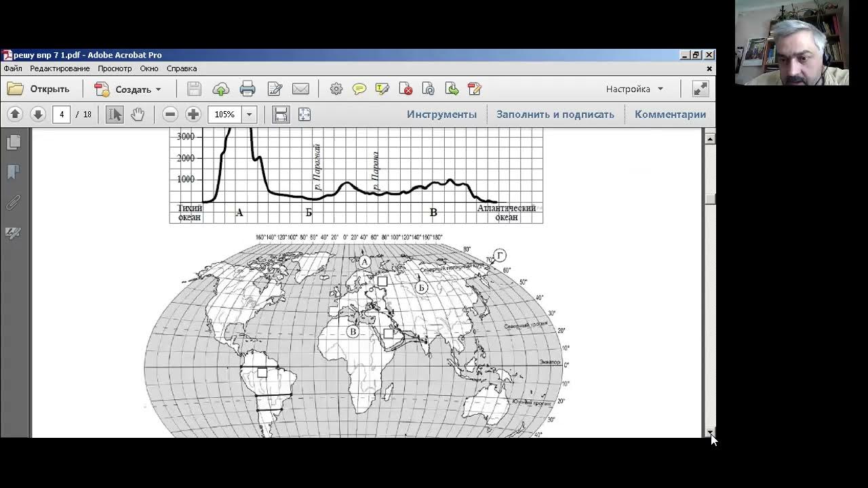Expand the Создать dropdown arrow
The height and width of the screenshot is (488, 868).
[x=159, y=89]
